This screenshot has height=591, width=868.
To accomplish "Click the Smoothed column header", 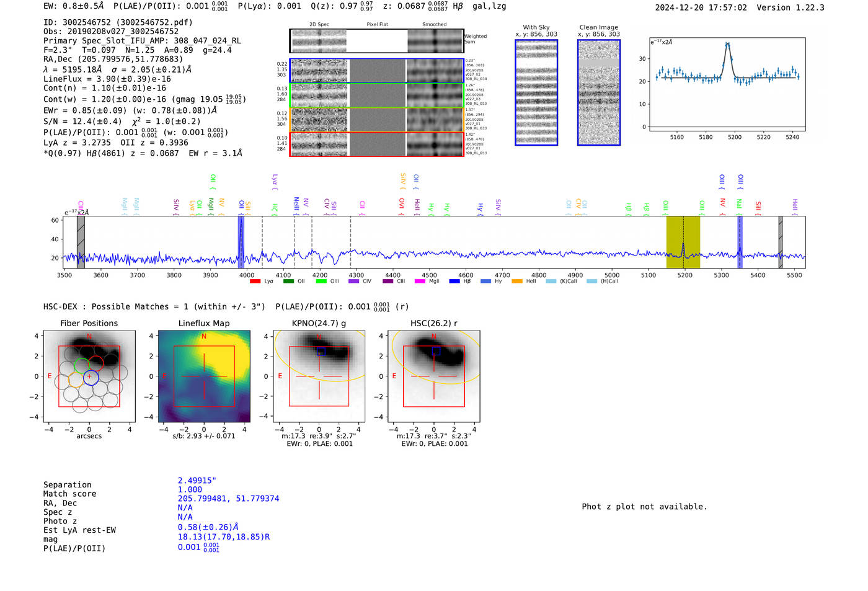I will [435, 25].
